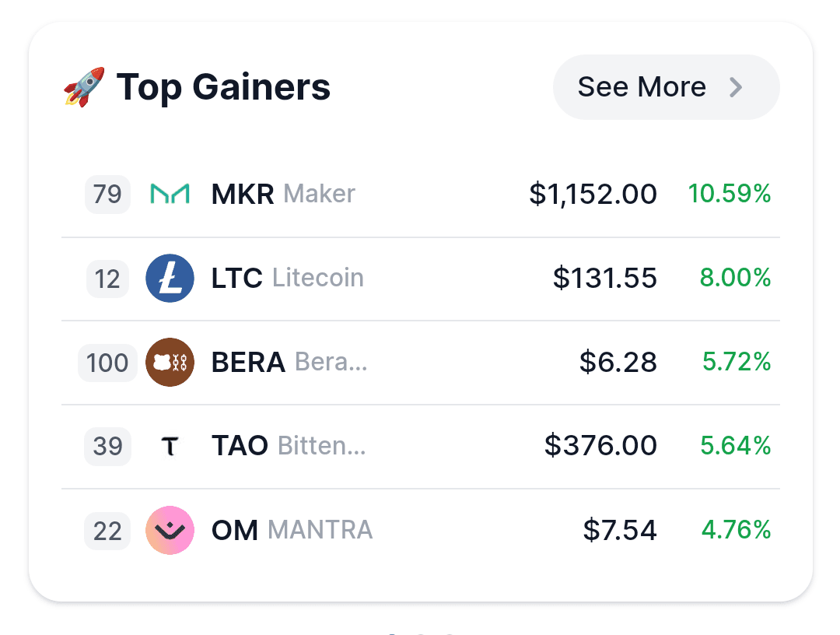This screenshot has width=840, height=635.
Task: Click the chevron arrow in See More
Action: 736,87
